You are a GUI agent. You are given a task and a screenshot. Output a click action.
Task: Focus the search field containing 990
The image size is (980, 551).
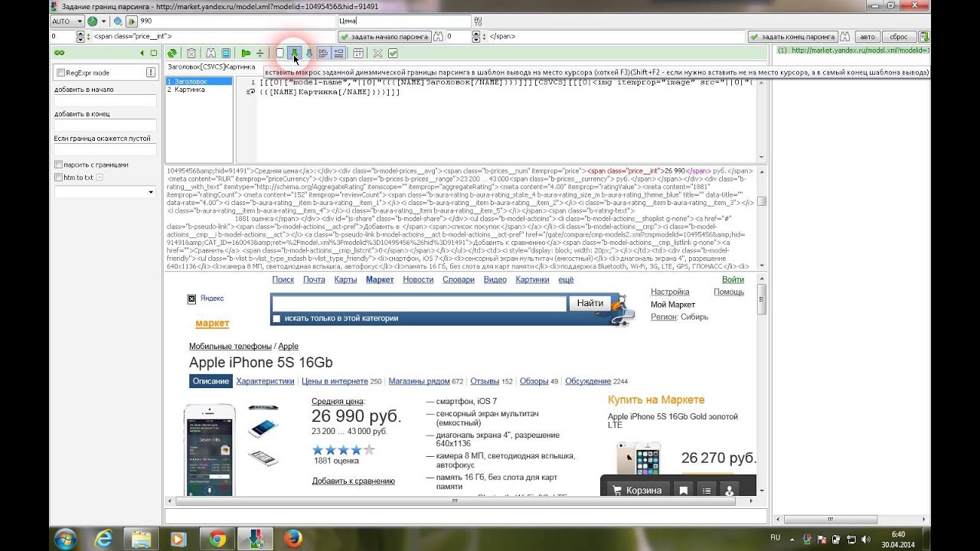237,21
